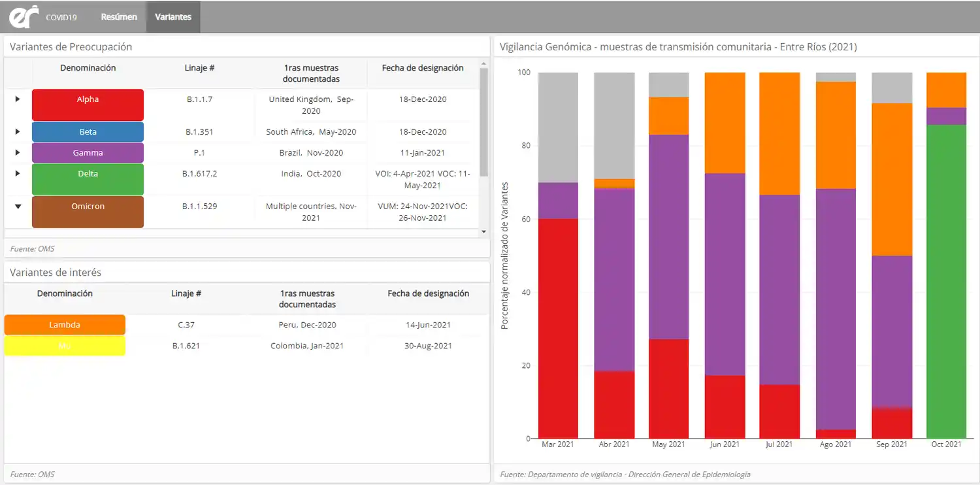Click the green Delta bar for Oct 2021
This screenshot has width=980, height=485.
pyautogui.click(x=946, y=281)
